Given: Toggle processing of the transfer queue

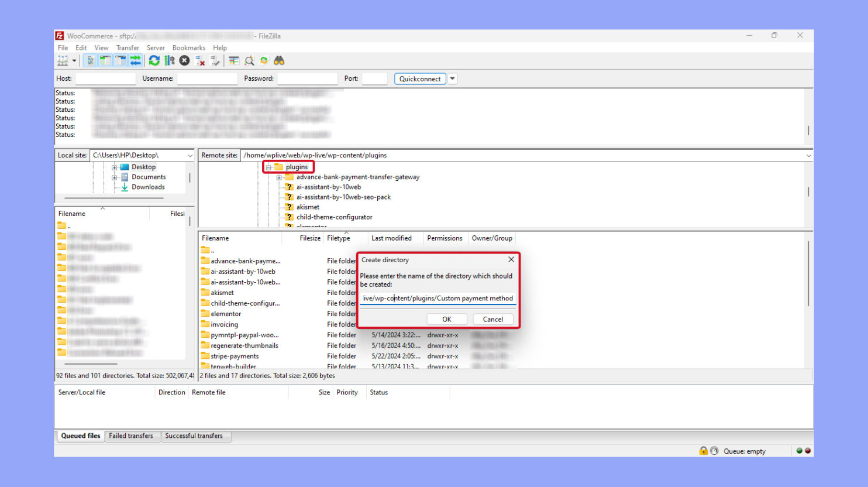Looking at the screenshot, I should pyautogui.click(x=170, y=61).
